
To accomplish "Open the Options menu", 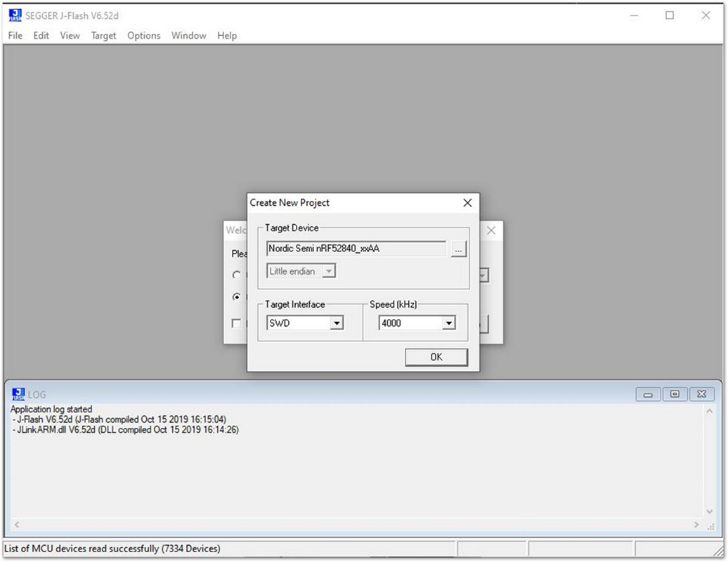I will pos(144,36).
